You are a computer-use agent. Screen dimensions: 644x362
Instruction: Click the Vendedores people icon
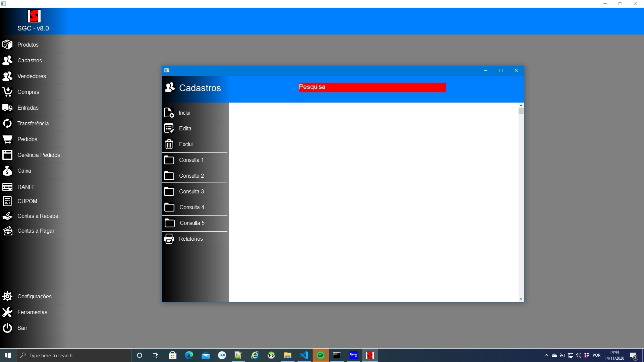tap(7, 76)
